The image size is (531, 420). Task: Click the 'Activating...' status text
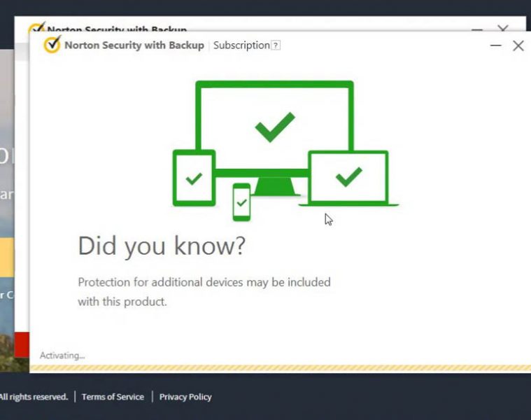click(x=62, y=356)
